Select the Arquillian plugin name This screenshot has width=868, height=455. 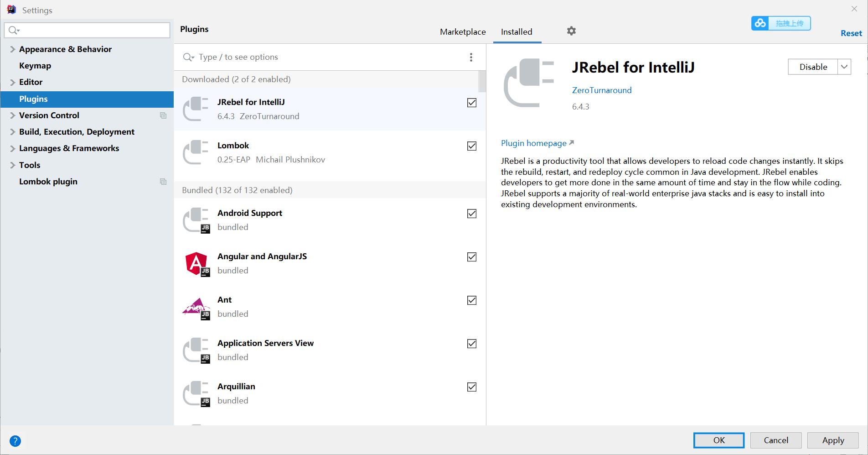(236, 387)
